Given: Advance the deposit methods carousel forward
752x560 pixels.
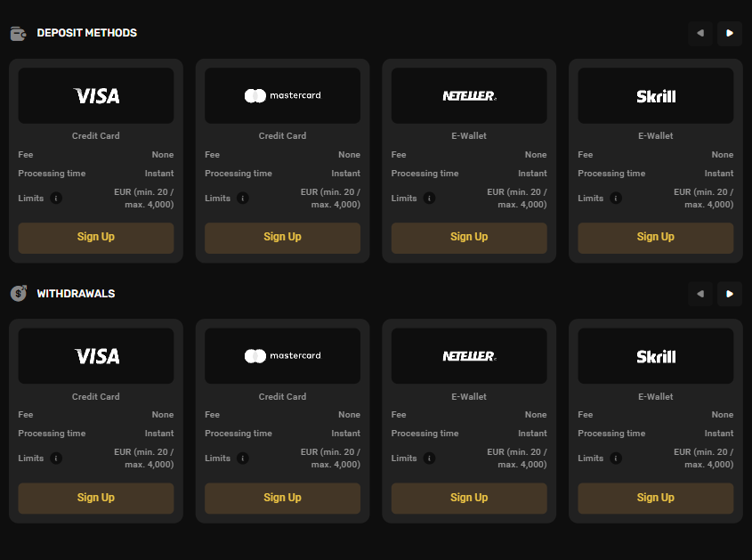Looking at the screenshot, I should [x=729, y=33].
